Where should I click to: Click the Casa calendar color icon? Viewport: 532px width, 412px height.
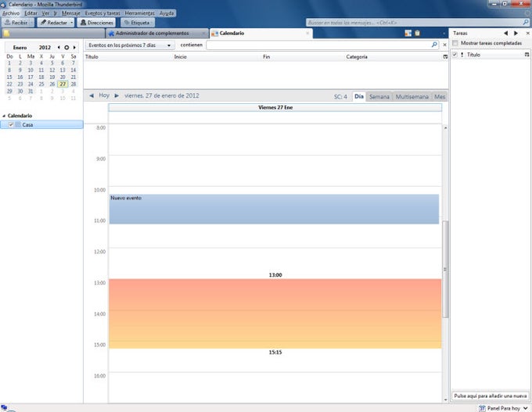tap(18, 125)
